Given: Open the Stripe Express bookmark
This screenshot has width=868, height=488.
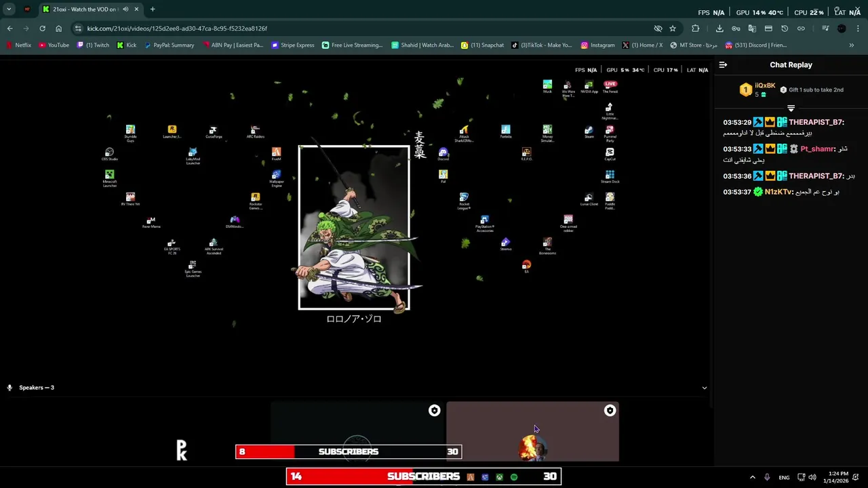Looking at the screenshot, I should pyautogui.click(x=293, y=45).
